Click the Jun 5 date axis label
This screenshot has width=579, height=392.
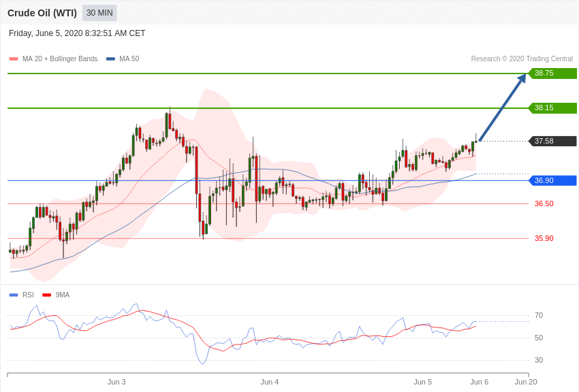[423, 382]
